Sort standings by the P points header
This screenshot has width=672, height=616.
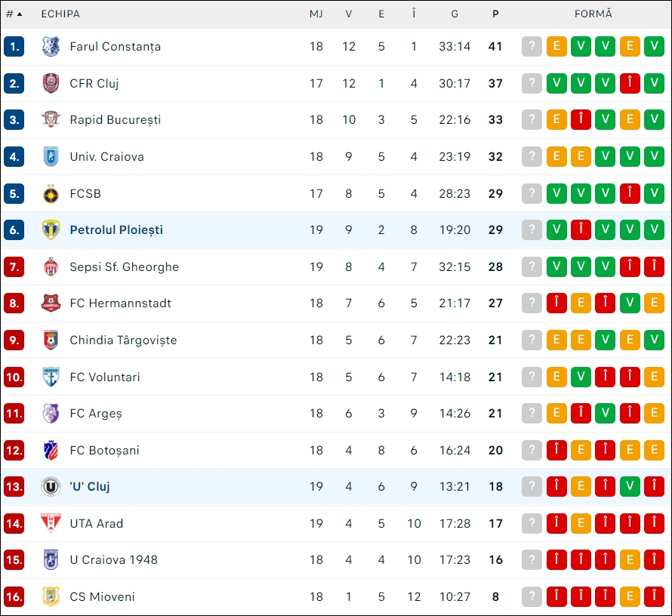(x=495, y=14)
